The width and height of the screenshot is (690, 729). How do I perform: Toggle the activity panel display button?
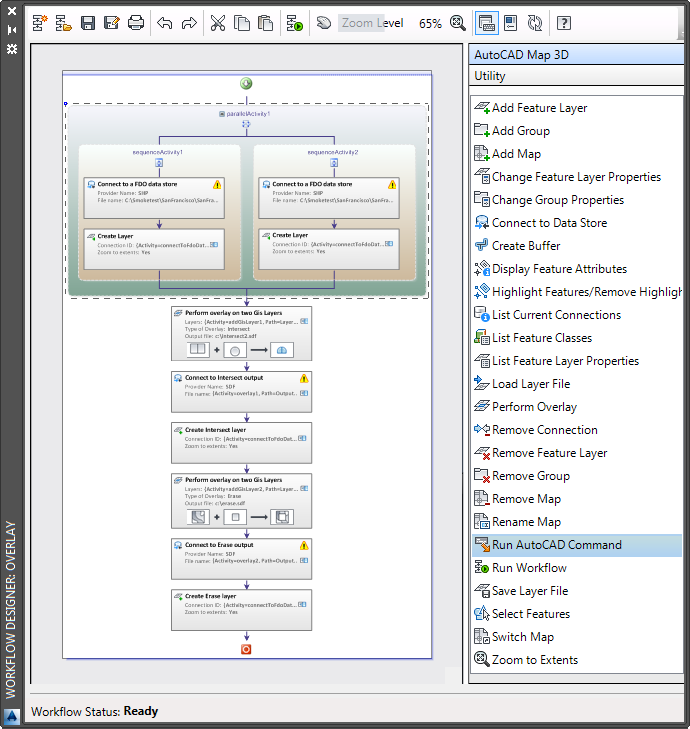click(x=486, y=23)
